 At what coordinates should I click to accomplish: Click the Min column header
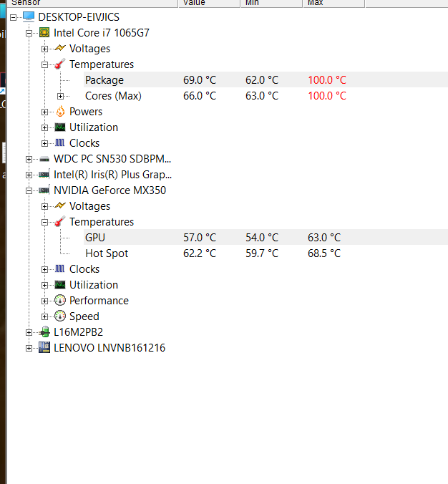pyautogui.click(x=272, y=3)
